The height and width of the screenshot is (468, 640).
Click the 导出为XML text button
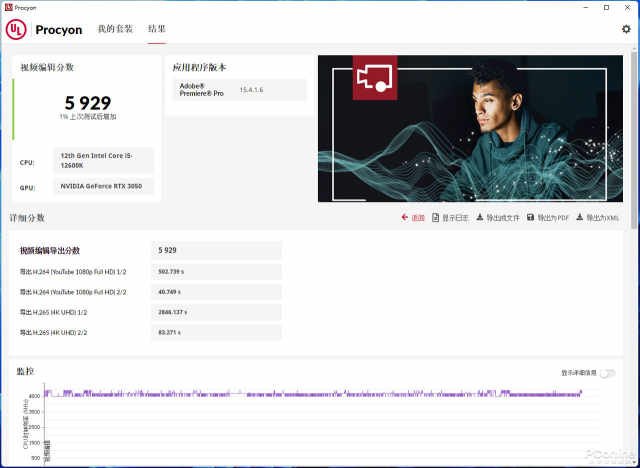(603, 217)
